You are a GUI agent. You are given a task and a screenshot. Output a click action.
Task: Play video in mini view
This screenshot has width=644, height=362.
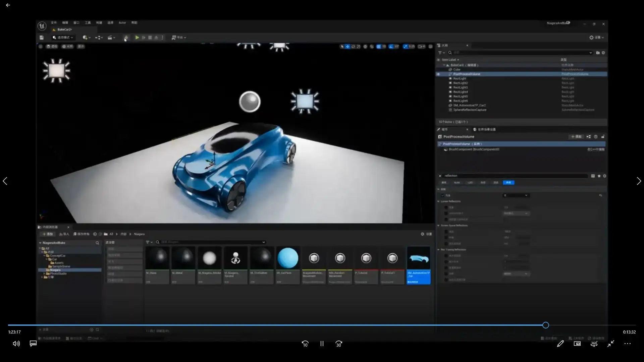[x=577, y=344]
